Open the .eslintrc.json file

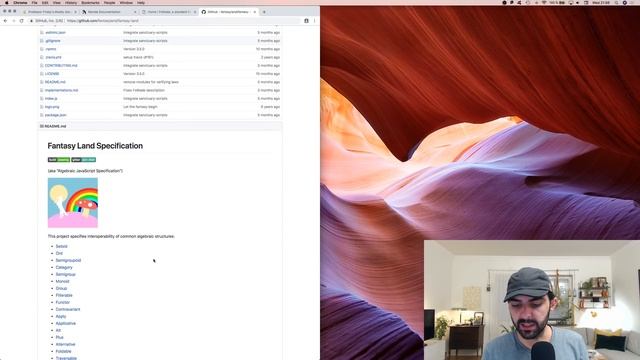[55, 33]
